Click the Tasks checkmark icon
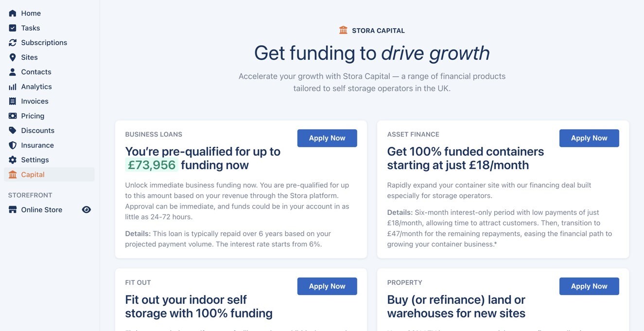The width and height of the screenshot is (644, 331). click(x=13, y=28)
